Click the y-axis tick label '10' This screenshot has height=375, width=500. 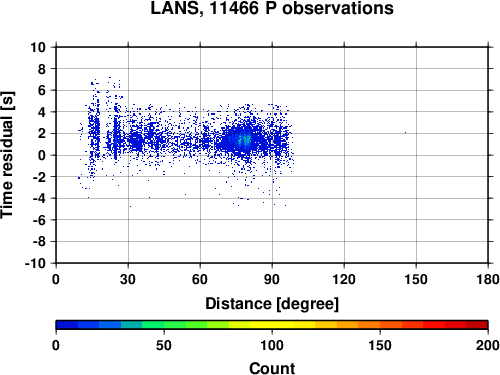[x=38, y=47]
